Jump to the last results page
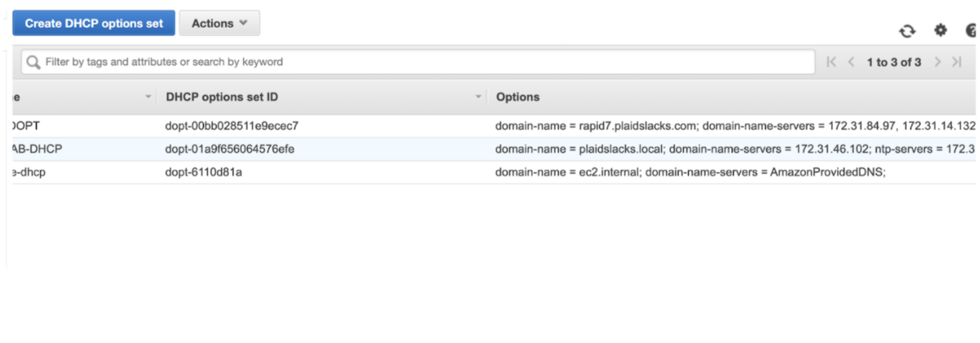 point(957,62)
